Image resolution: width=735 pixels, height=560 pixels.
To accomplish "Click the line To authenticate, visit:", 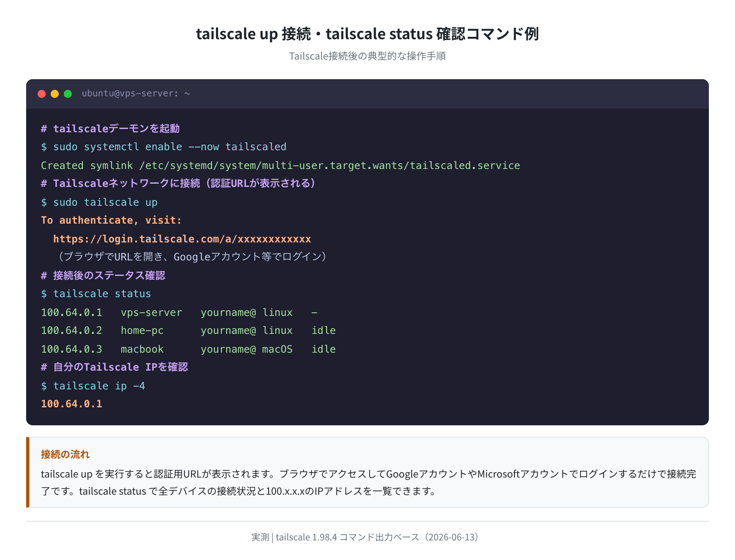I will tap(111, 220).
